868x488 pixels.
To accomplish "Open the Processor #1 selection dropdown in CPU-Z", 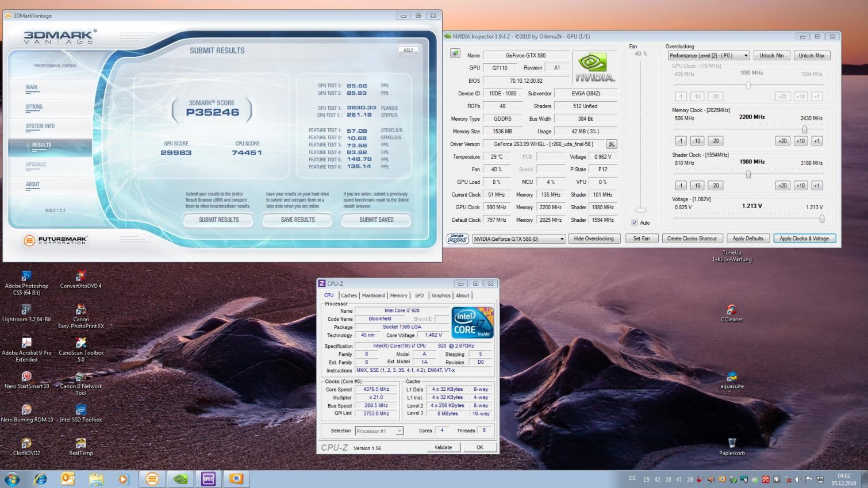I will click(379, 431).
